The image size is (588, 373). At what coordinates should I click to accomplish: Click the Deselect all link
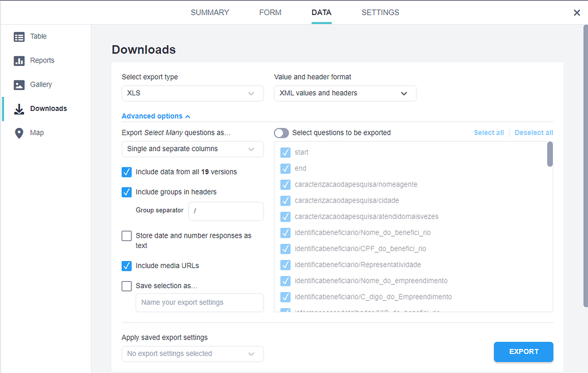pyautogui.click(x=533, y=133)
